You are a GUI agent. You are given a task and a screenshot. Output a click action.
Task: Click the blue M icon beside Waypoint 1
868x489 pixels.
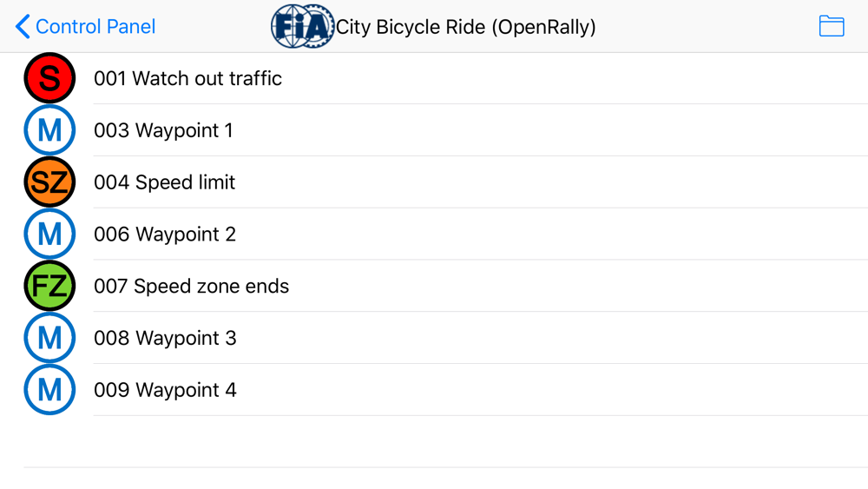pos(49,130)
